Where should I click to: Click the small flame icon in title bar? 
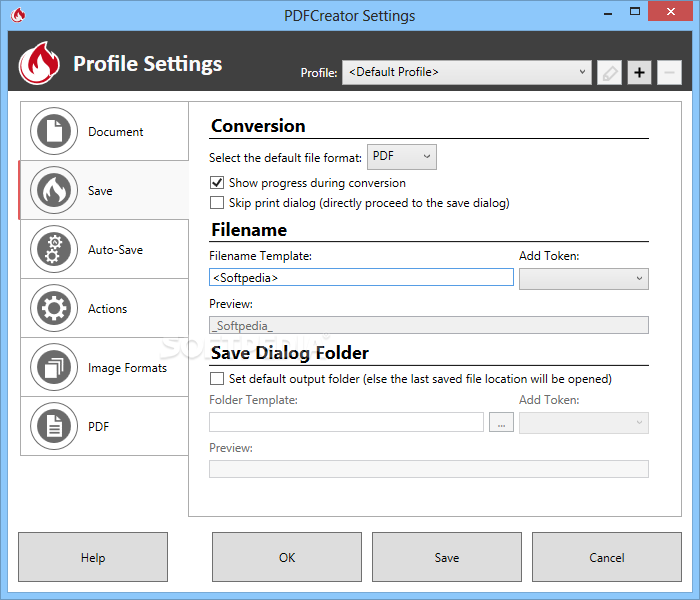click(x=18, y=15)
